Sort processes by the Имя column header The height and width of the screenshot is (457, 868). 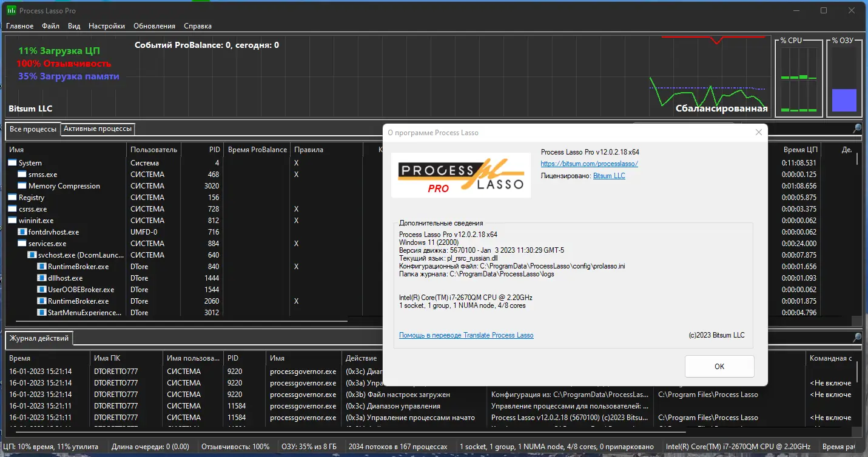pyautogui.click(x=66, y=150)
